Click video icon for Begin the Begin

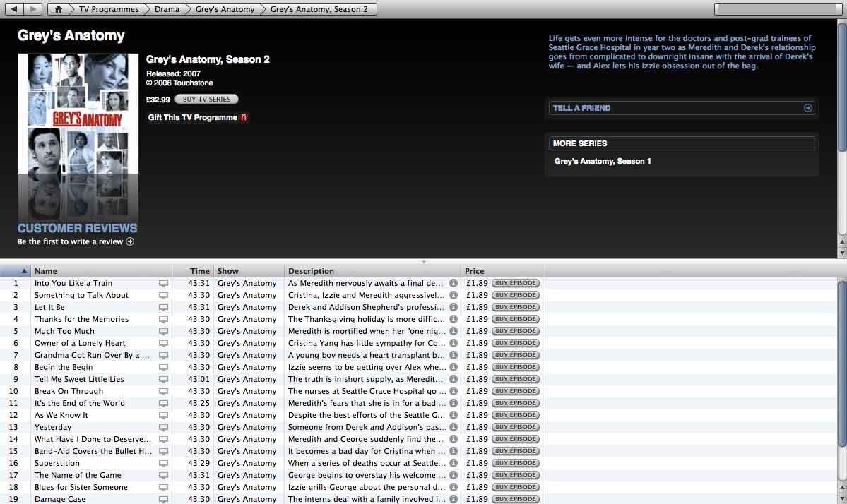coord(163,368)
